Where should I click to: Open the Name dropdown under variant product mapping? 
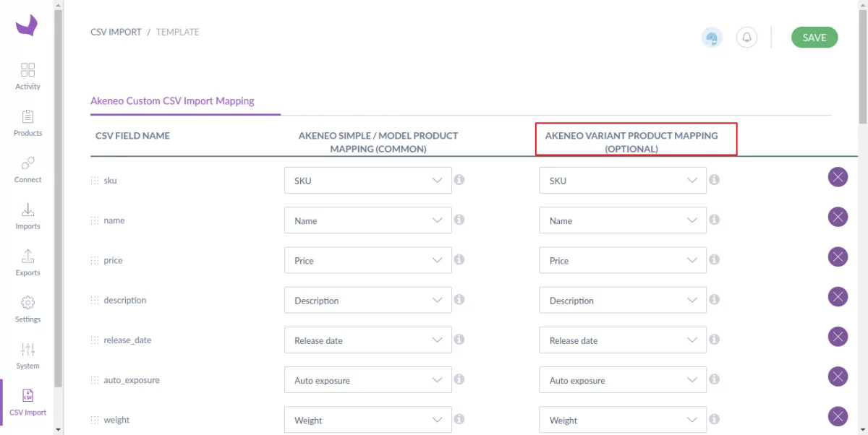(x=622, y=220)
